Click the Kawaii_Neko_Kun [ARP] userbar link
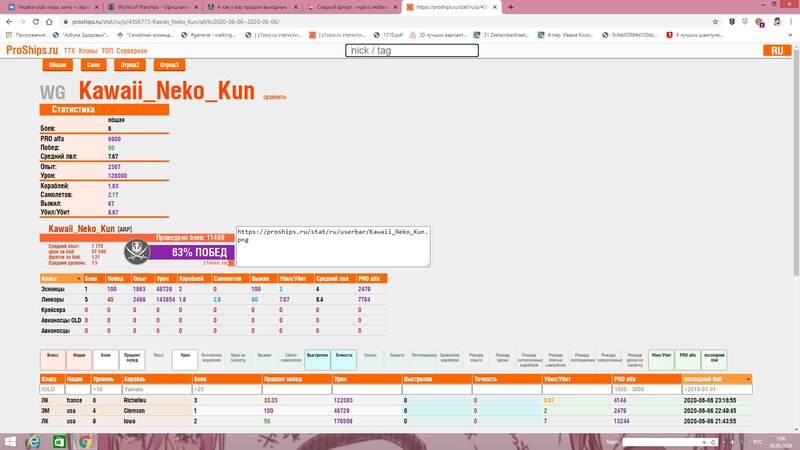 (x=90, y=229)
